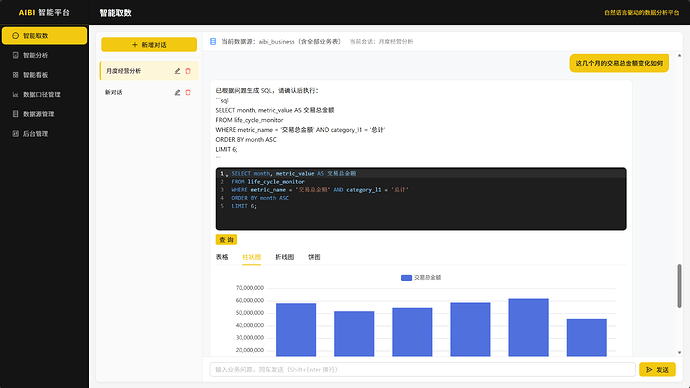
Task: Switch to the 柱状图 tab
Action: [251, 257]
